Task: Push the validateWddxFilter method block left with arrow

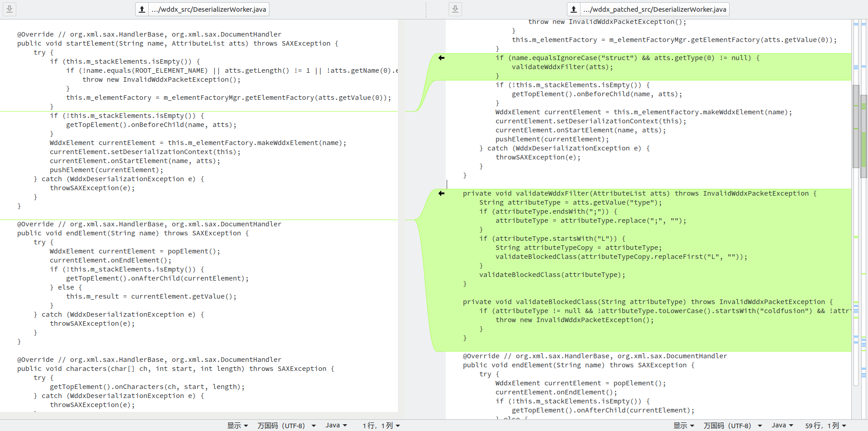Action: click(441, 193)
